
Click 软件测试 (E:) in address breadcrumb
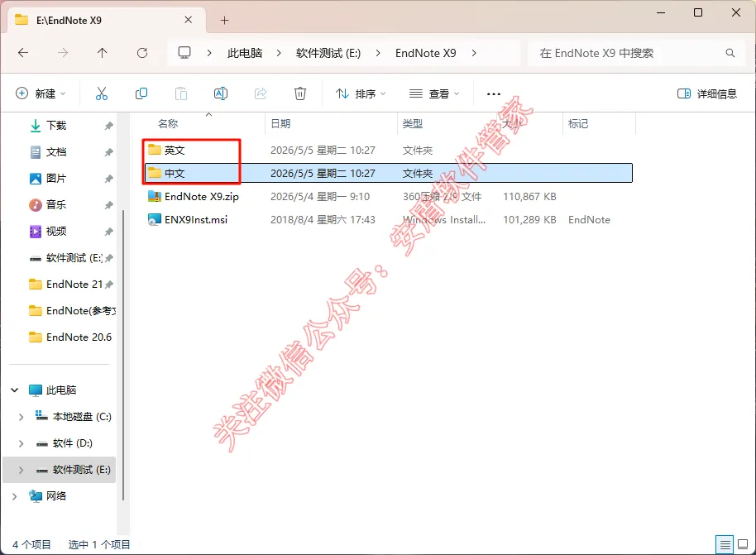tap(328, 53)
